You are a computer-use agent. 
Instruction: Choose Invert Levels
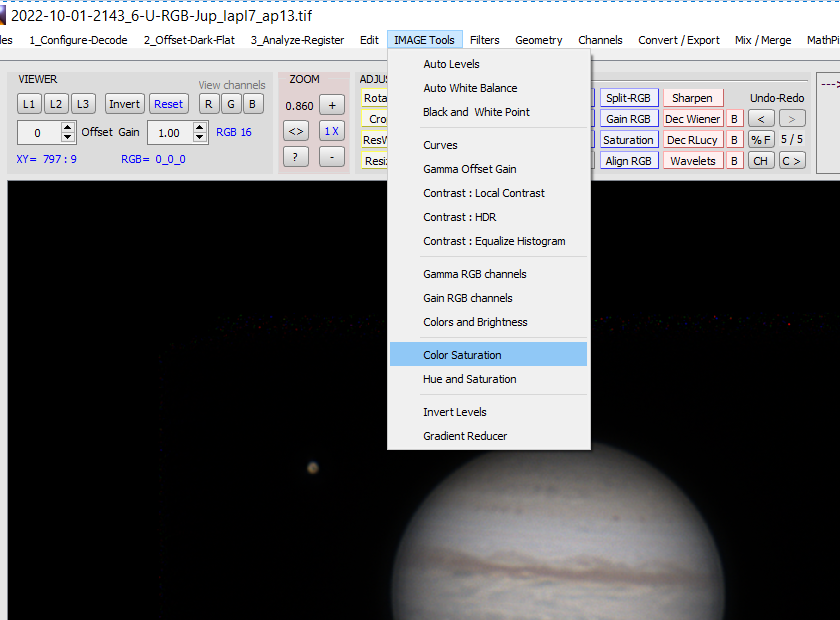tap(488, 412)
